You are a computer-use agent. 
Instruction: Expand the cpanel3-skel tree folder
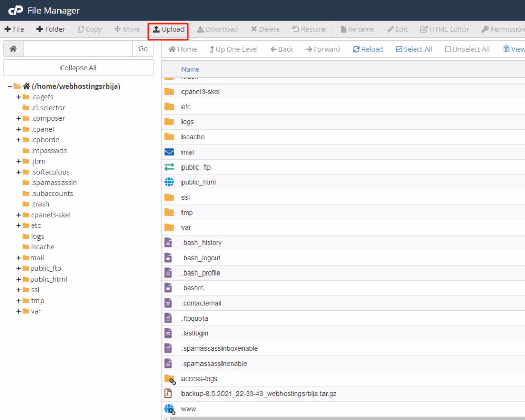[x=19, y=215]
